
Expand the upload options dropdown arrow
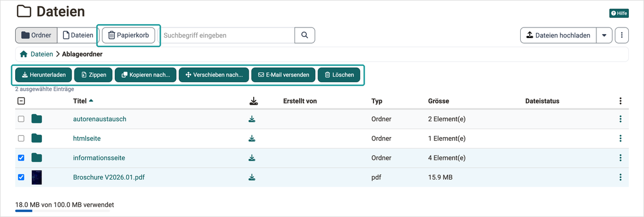pos(604,35)
